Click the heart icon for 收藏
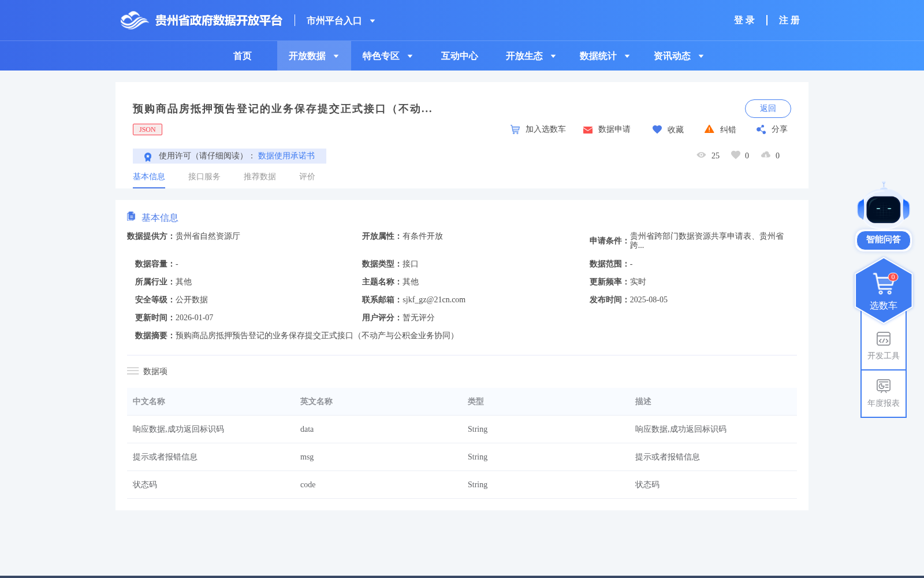924x578 pixels. click(657, 129)
